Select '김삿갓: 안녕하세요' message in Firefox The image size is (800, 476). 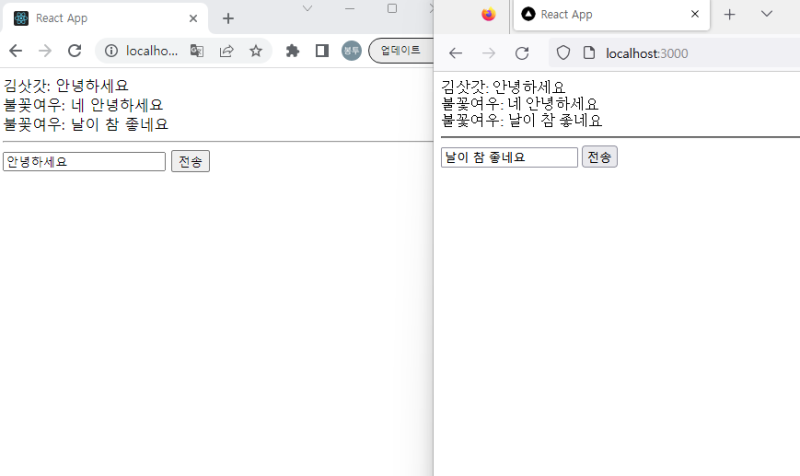click(503, 87)
